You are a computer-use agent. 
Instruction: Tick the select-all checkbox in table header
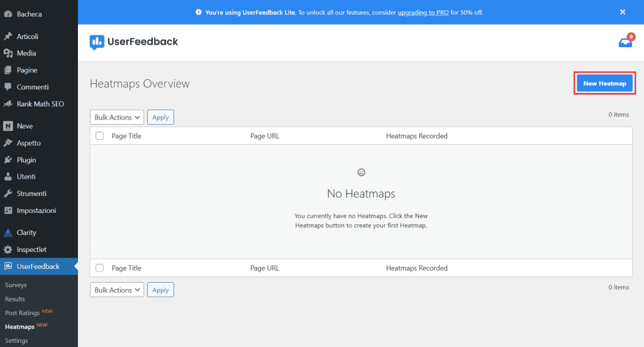tap(100, 135)
